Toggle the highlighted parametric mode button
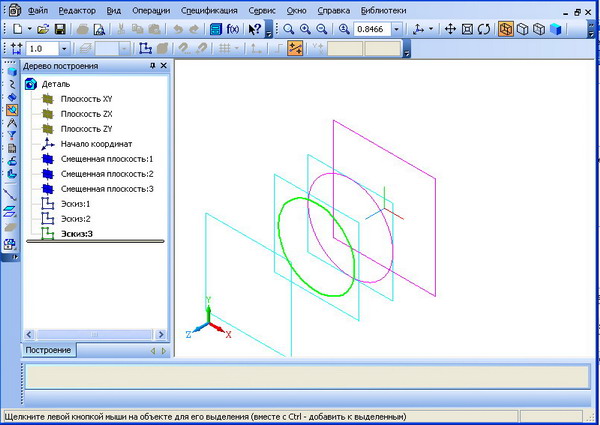 click(295, 49)
